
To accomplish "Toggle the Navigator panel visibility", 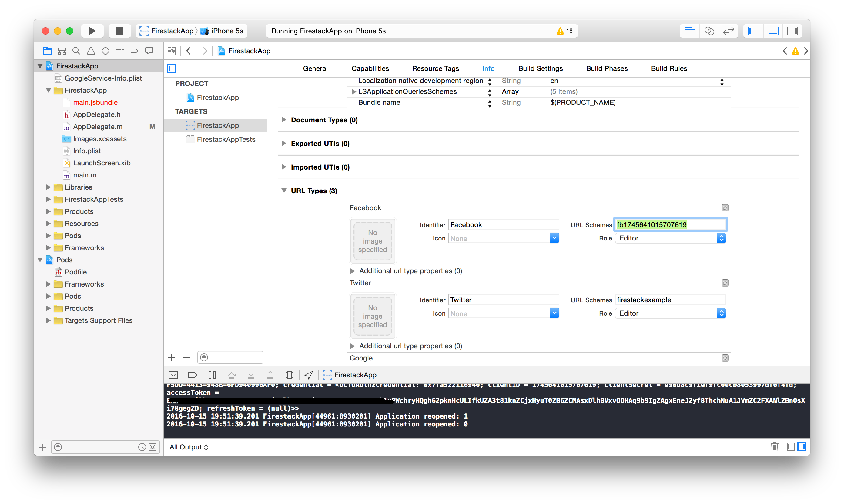I will point(753,31).
